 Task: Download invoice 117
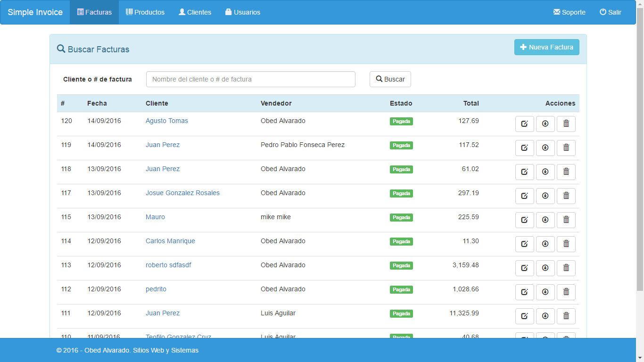point(545,196)
